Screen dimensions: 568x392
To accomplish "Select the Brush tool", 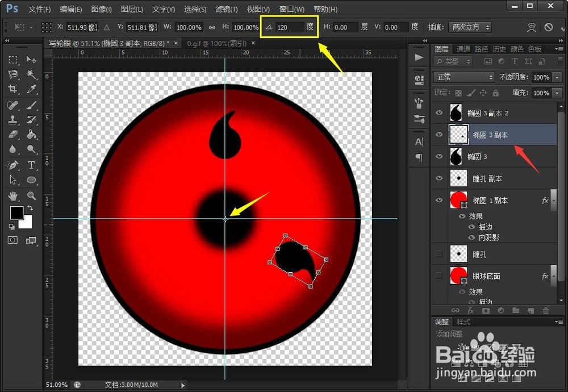I will coord(31,106).
